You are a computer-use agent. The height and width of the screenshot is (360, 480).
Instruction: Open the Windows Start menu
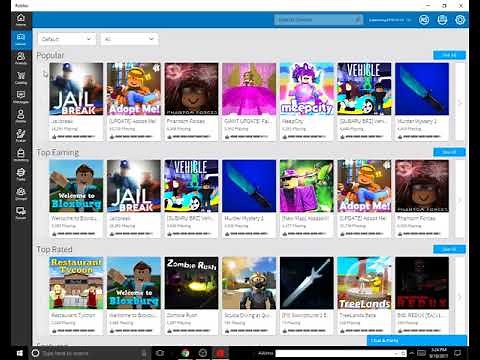pos(20,353)
